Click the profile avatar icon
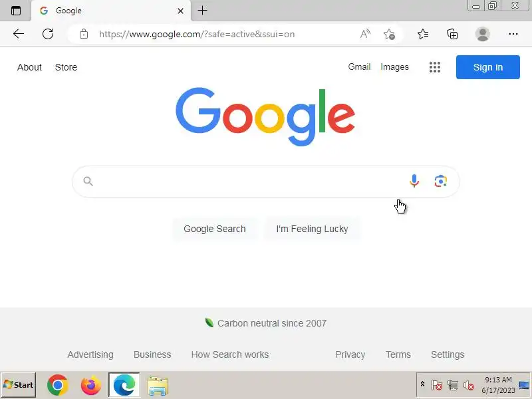This screenshot has height=399, width=532. pyautogui.click(x=483, y=34)
